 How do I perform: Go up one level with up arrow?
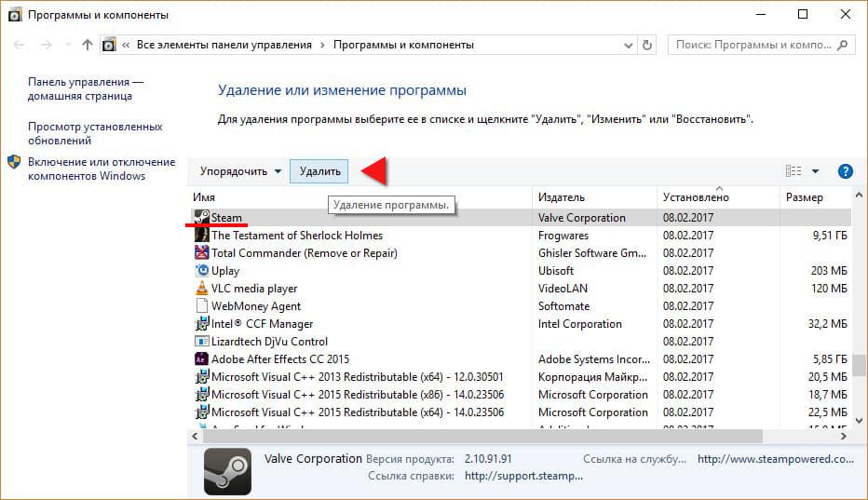(x=87, y=45)
